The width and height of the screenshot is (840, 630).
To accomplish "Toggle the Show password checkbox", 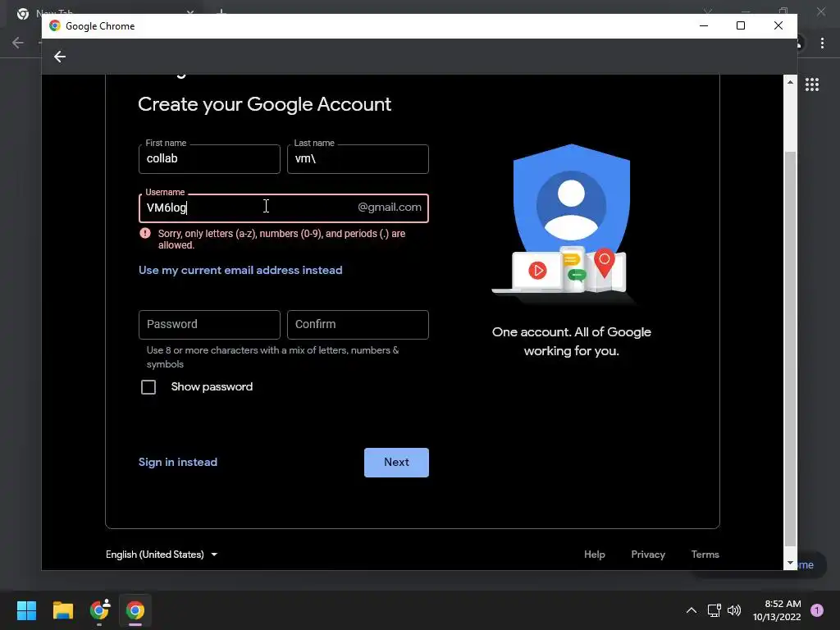I will tap(148, 387).
